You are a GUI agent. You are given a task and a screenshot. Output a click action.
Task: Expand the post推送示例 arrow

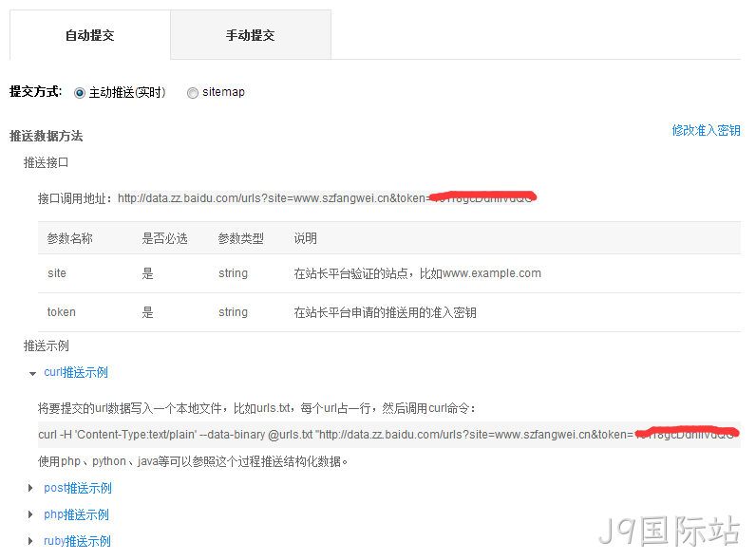(x=30, y=488)
